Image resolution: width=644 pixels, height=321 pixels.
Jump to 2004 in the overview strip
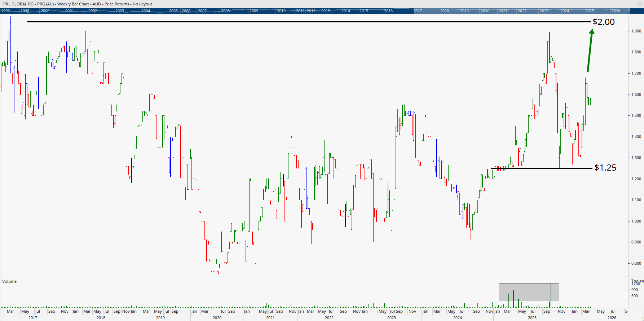click(x=146, y=11)
